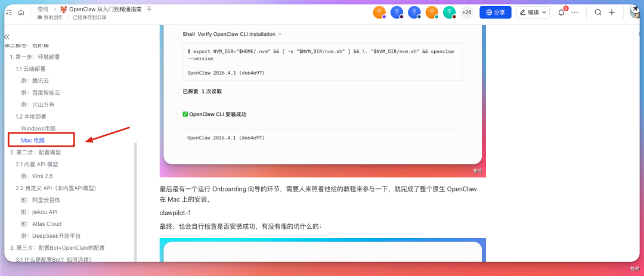Image resolution: width=644 pixels, height=276 pixels.
Task: Jump to 2.2 自定义 API section
Action: pyautogui.click(x=56, y=188)
